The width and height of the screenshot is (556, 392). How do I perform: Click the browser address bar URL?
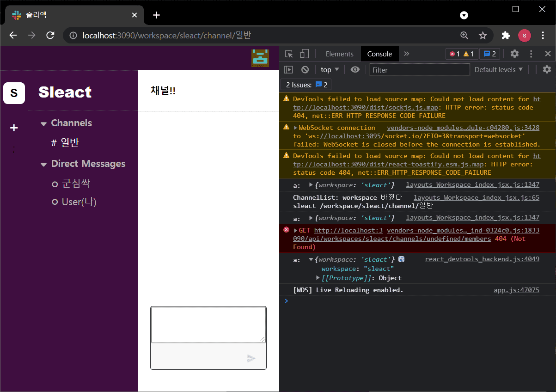(x=167, y=36)
